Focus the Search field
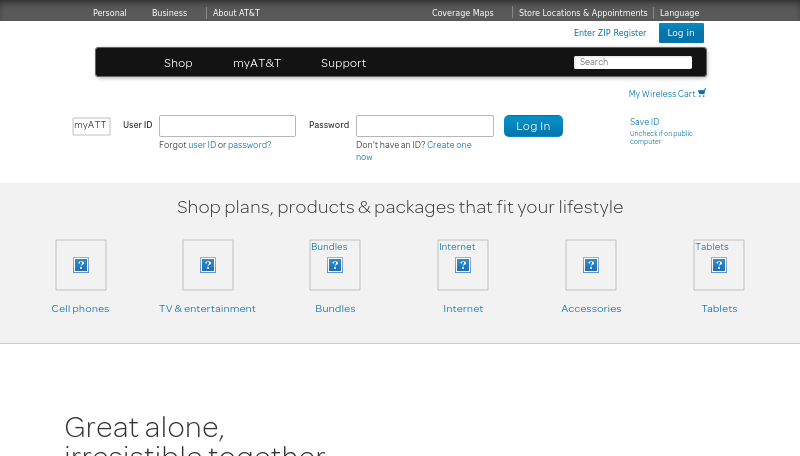This screenshot has width=800, height=456. [633, 62]
